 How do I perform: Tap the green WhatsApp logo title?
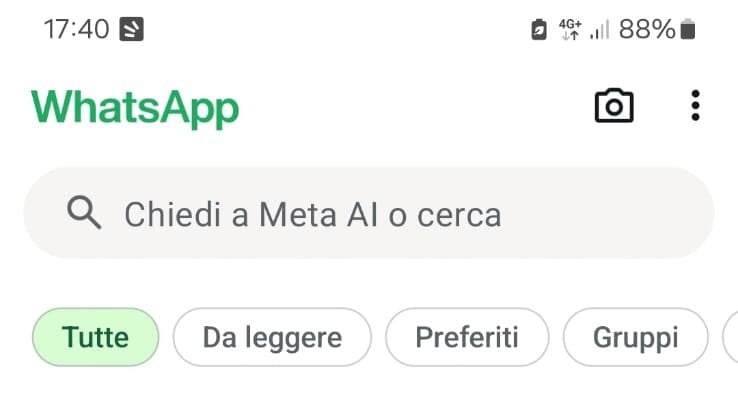pos(135,107)
